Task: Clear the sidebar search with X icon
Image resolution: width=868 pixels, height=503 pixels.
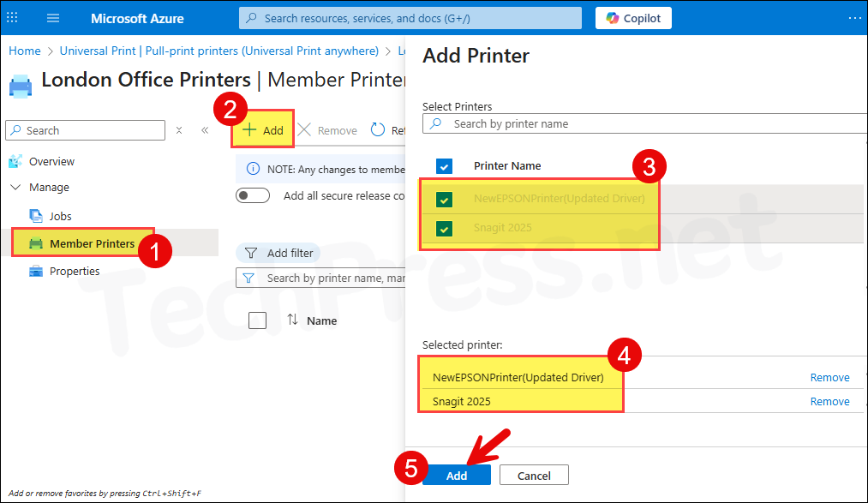Action: tap(179, 130)
